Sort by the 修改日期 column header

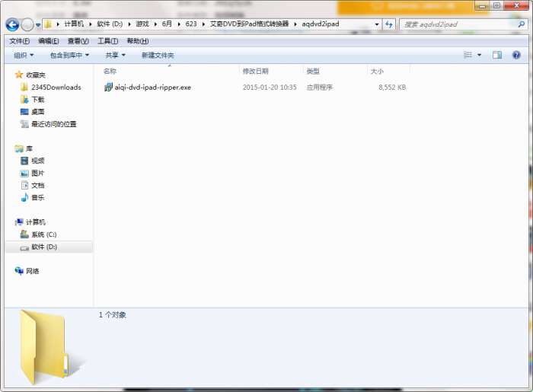coord(256,71)
